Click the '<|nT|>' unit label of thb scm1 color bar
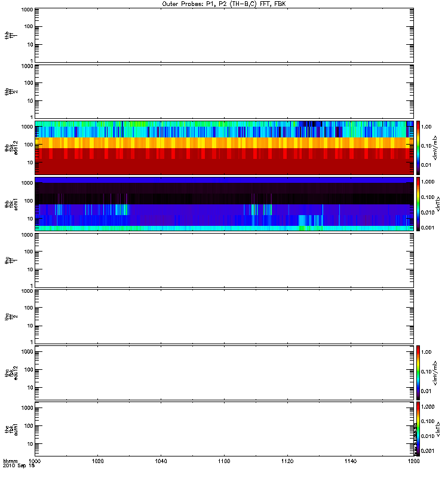 438,204
